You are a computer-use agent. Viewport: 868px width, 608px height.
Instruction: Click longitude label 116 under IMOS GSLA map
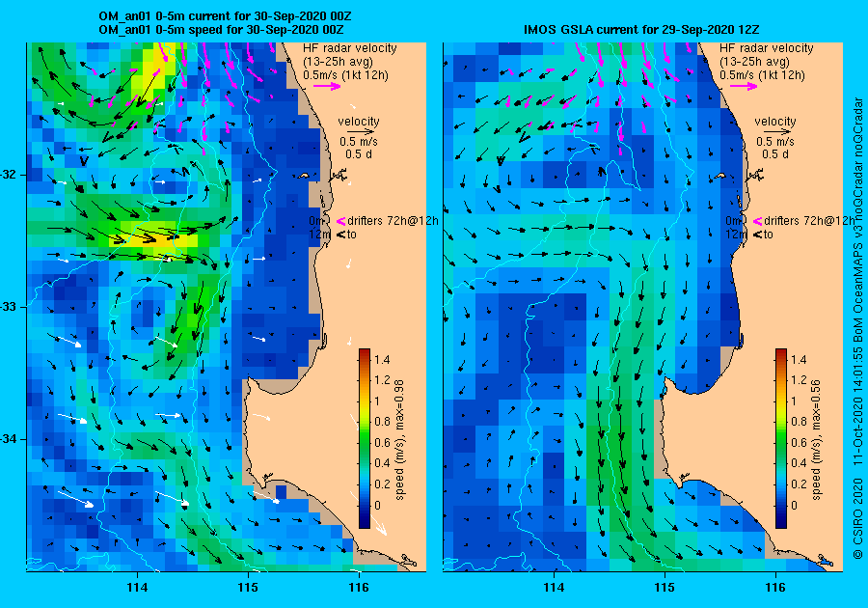tap(775, 588)
